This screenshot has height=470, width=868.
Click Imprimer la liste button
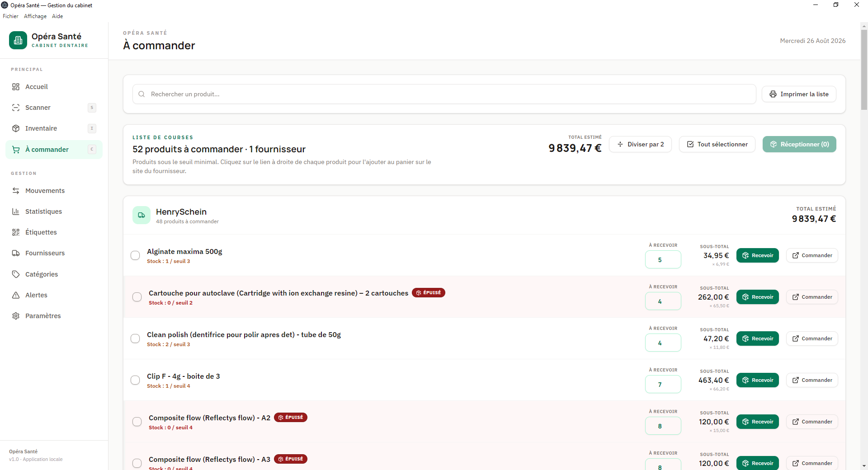click(799, 94)
